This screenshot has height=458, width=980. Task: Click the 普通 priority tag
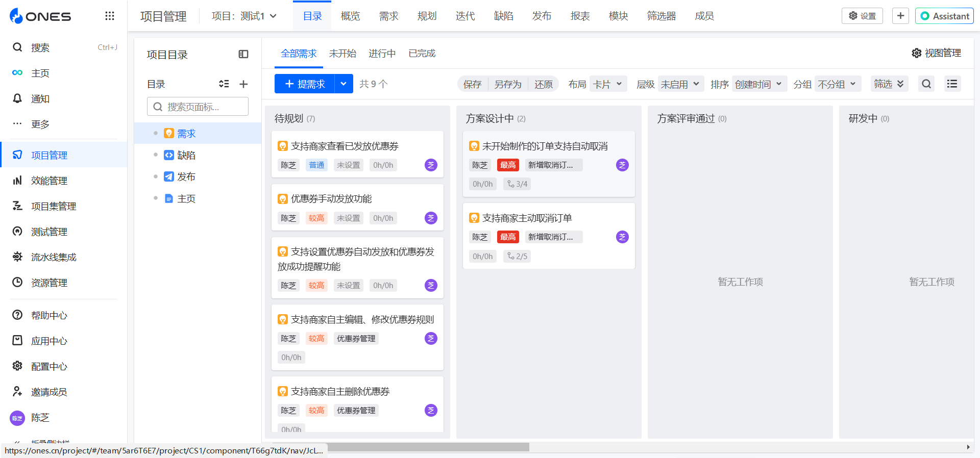316,165
